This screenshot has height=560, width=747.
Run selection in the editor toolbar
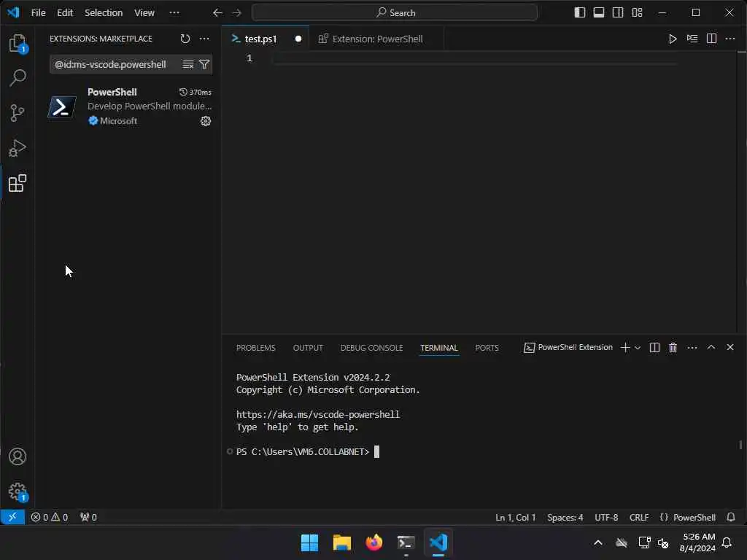692,39
